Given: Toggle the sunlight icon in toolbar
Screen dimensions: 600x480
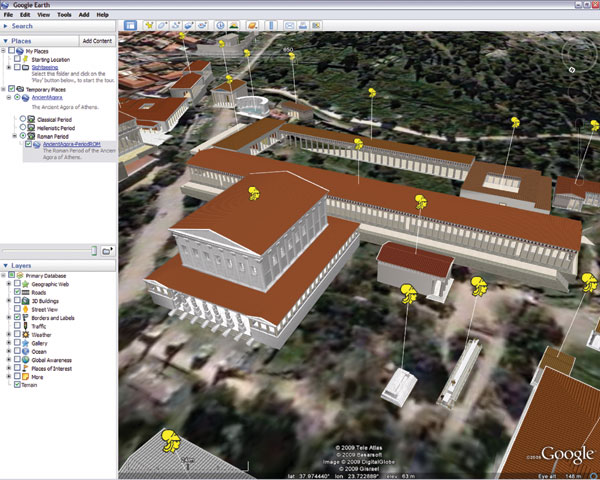Looking at the screenshot, I should [234, 23].
